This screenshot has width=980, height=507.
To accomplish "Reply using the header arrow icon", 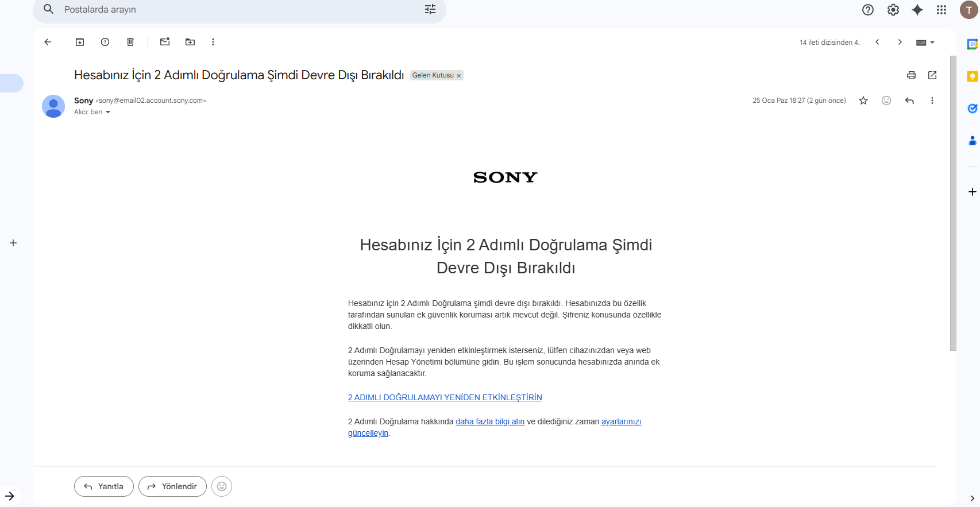I will [x=909, y=100].
